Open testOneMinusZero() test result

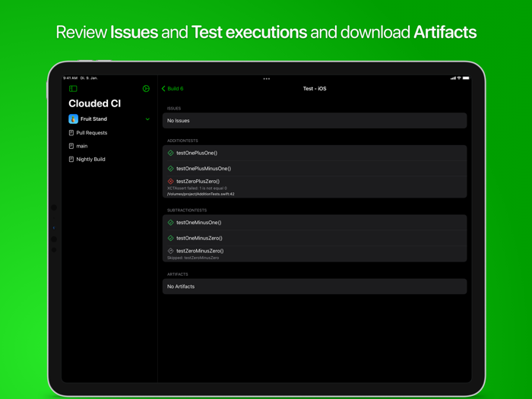click(315, 238)
